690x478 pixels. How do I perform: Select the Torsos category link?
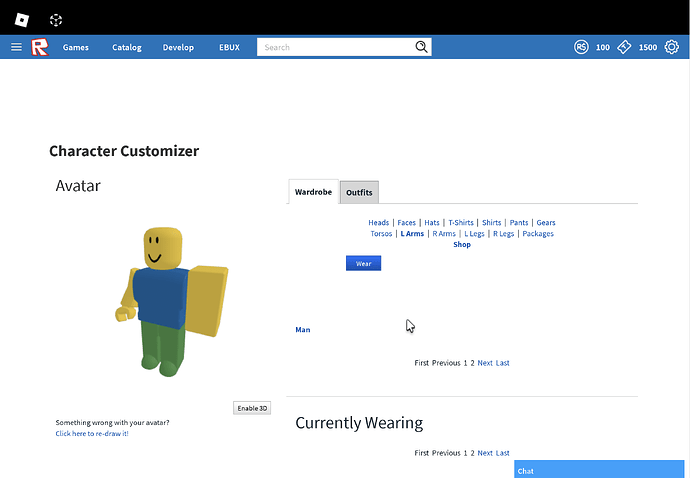tap(381, 233)
